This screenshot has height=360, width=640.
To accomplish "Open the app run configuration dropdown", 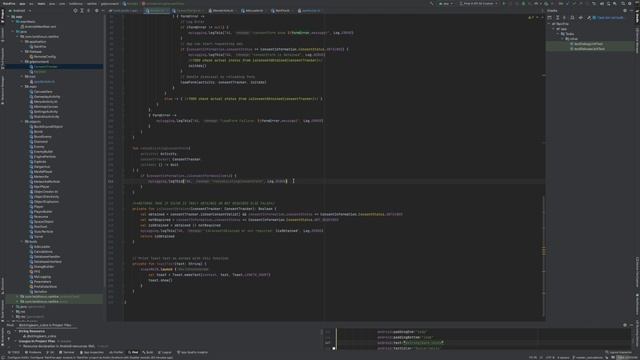I will (447, 4).
